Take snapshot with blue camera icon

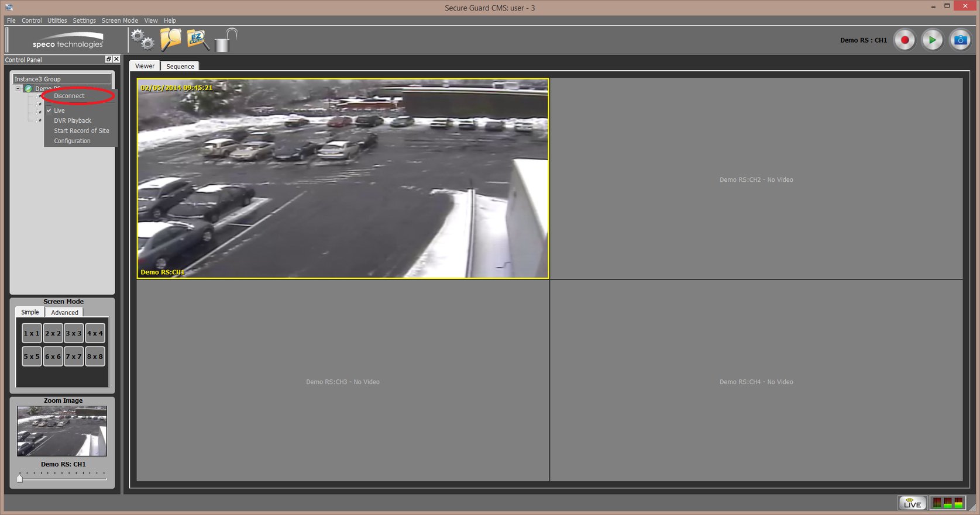pos(960,40)
